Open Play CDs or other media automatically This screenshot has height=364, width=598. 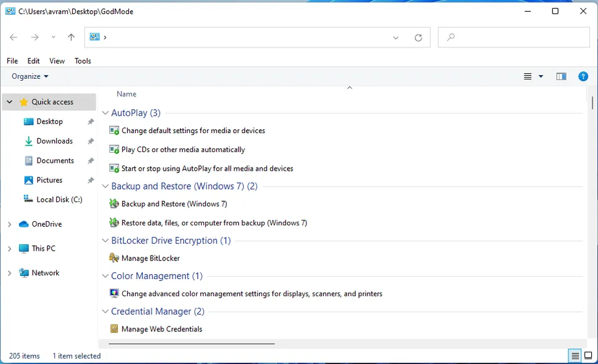(183, 150)
